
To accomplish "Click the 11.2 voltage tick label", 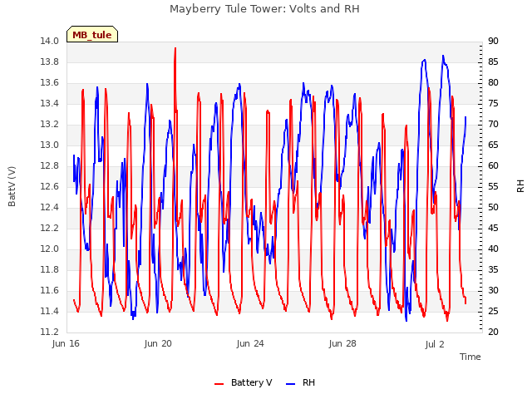I will (x=50, y=332).
